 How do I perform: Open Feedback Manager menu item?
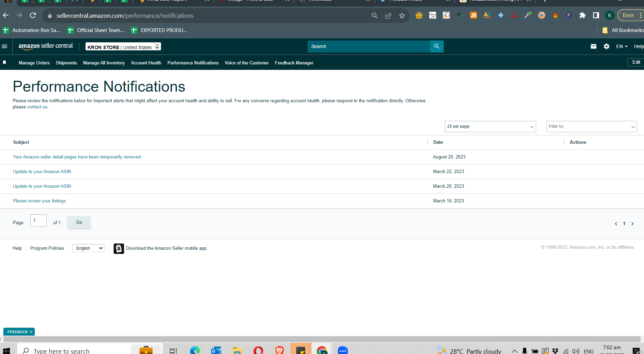coord(294,63)
